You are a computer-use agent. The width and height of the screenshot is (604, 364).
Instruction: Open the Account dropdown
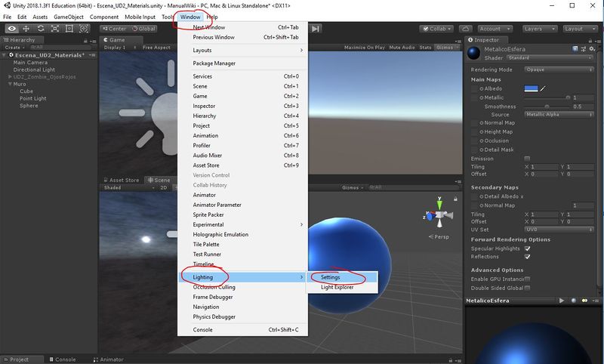pos(495,29)
